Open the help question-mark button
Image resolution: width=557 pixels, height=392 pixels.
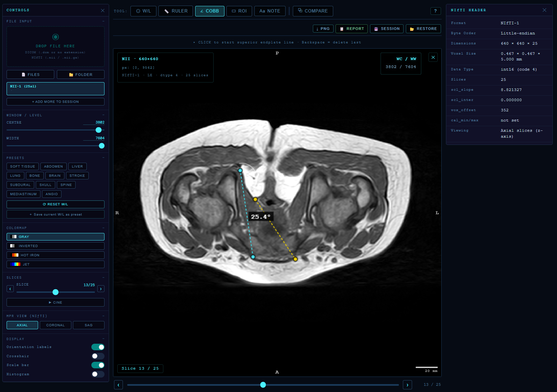(435, 11)
